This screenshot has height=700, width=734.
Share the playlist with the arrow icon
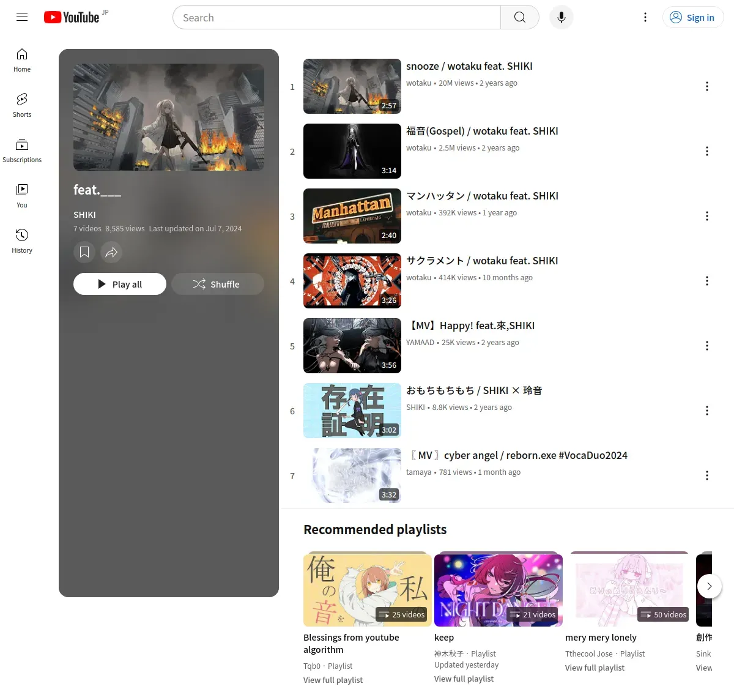(x=111, y=251)
